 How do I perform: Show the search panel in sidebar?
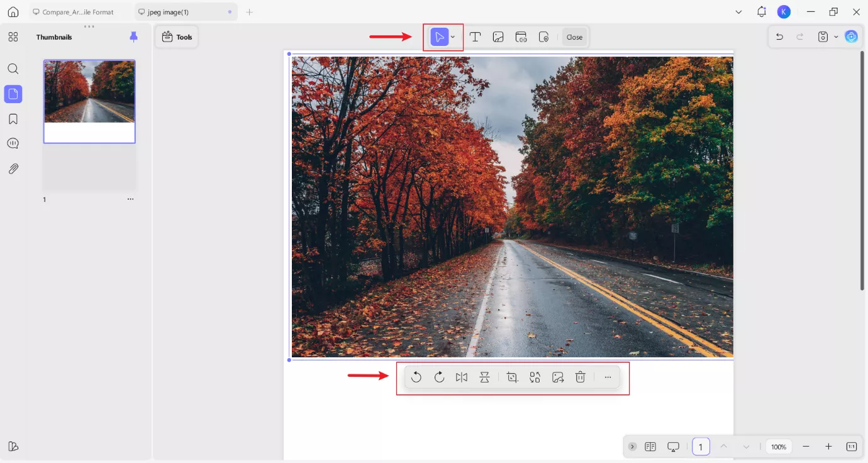(x=13, y=69)
